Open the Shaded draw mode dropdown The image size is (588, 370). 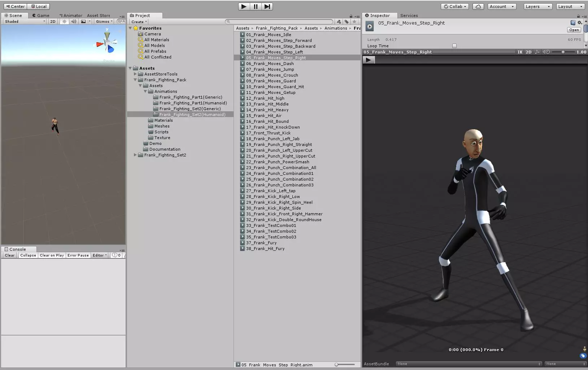25,22
